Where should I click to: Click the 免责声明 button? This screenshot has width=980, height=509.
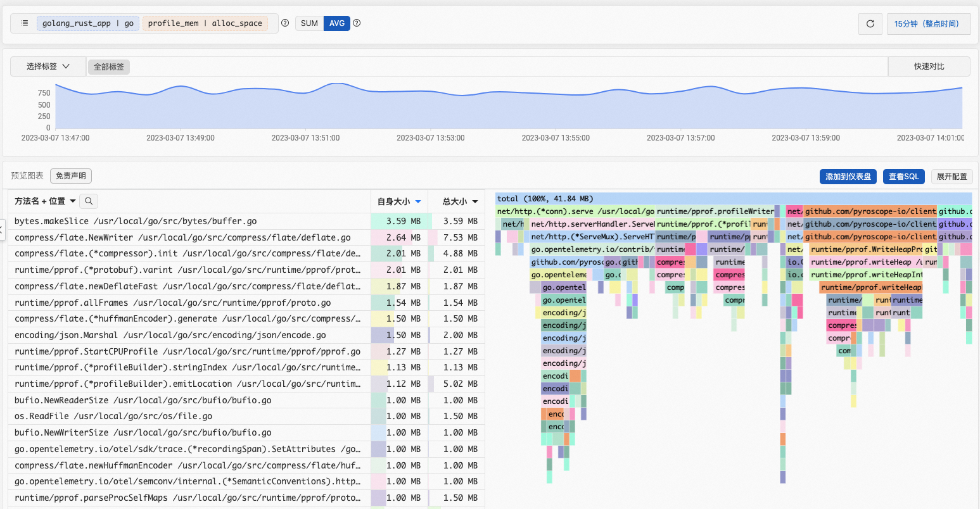coord(71,176)
